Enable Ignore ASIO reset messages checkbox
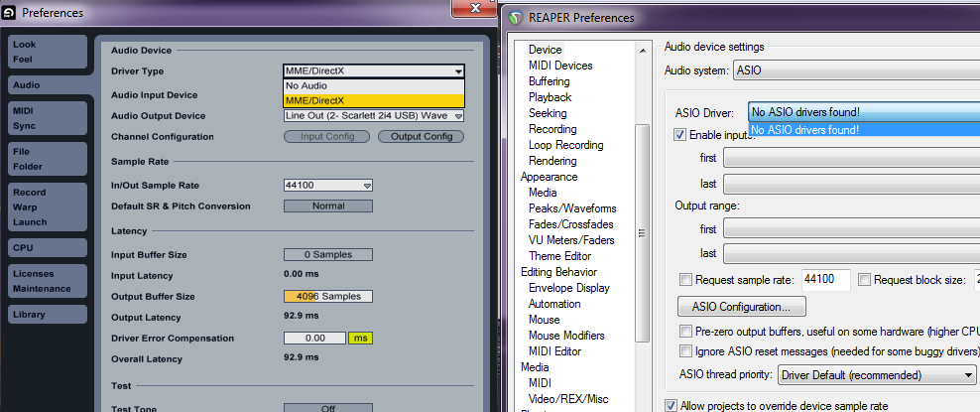 [685, 350]
